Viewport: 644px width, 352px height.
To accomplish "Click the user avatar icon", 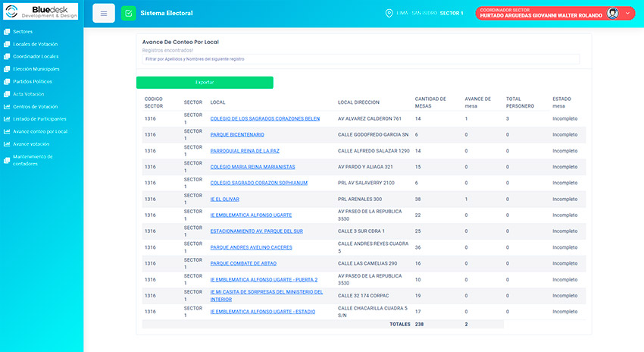I will [x=612, y=14].
